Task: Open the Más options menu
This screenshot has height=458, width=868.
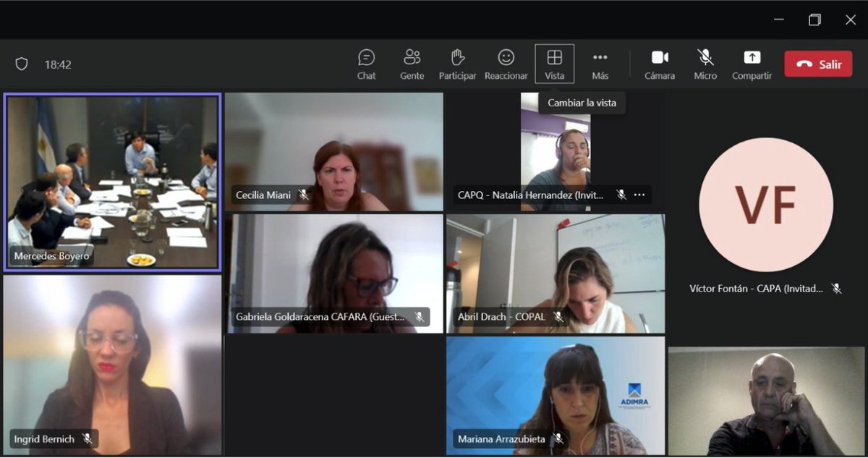Action: point(600,64)
